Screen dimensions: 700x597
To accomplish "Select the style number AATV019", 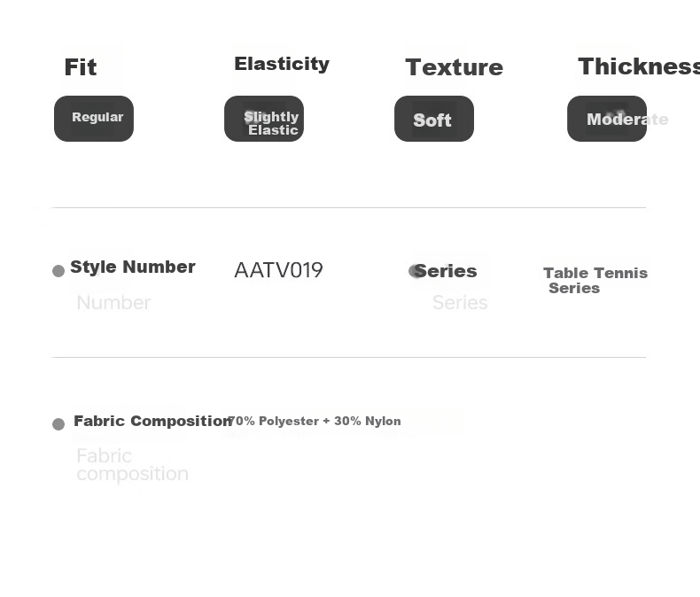I will (x=278, y=270).
